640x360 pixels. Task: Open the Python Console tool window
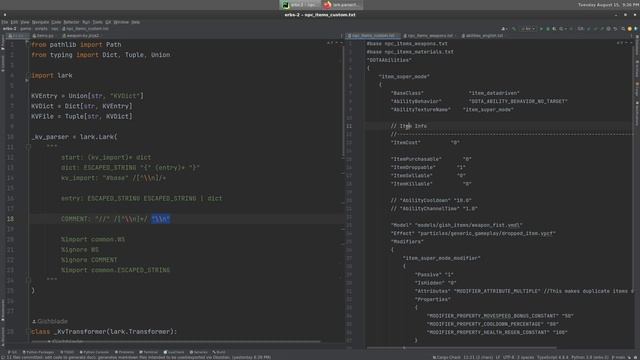(x=95, y=352)
